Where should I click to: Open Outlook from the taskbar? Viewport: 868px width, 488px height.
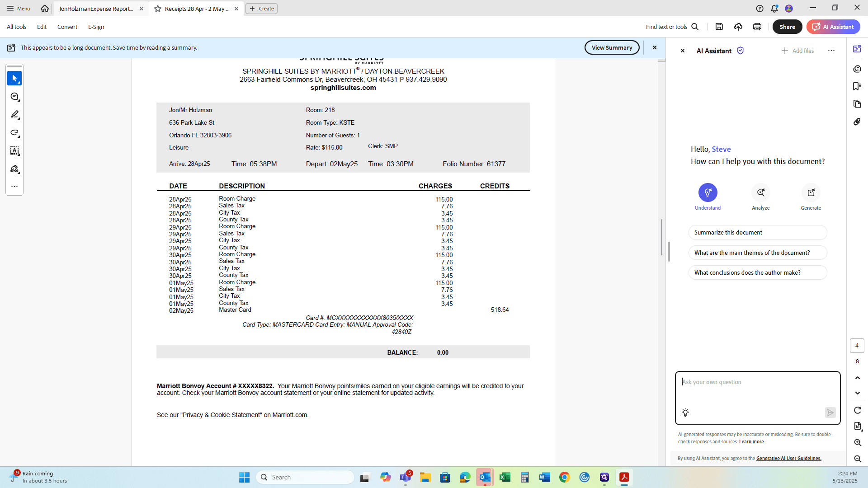click(x=485, y=478)
